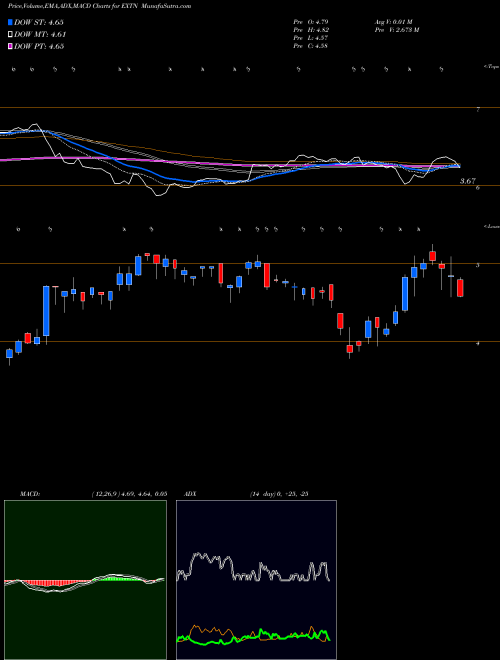Click the Tops marker label
The width and height of the screenshot is (500, 660).
coord(492,67)
